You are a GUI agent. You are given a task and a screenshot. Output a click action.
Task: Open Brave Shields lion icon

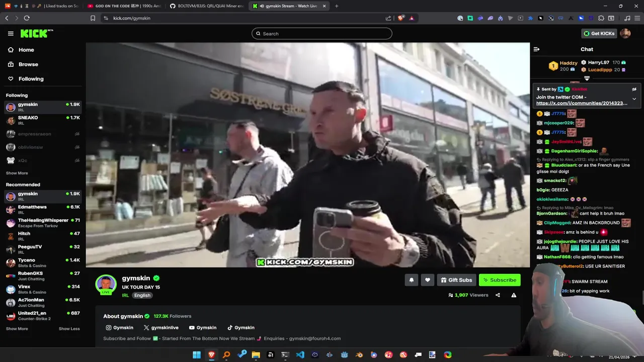click(x=401, y=18)
